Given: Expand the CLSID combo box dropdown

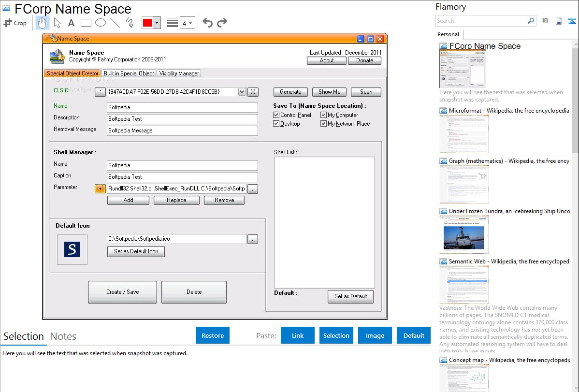Looking at the screenshot, I should pyautogui.click(x=242, y=92).
